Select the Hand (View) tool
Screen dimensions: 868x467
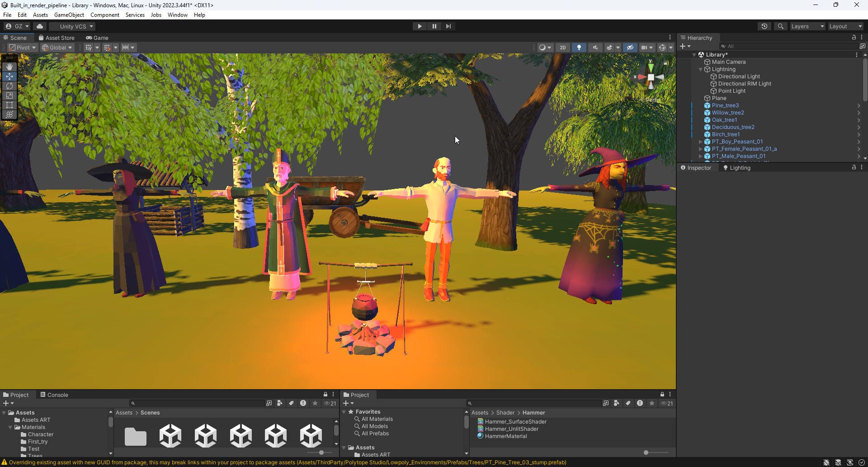[9, 67]
